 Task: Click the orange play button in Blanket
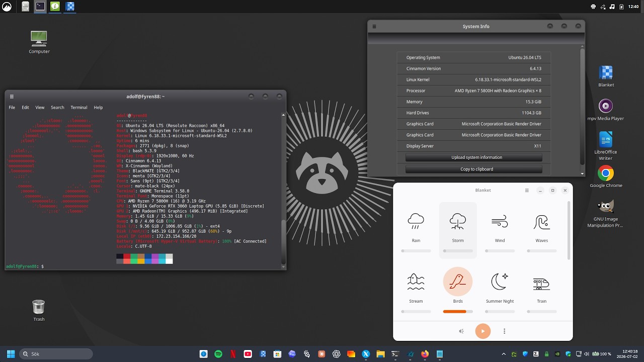click(483, 331)
